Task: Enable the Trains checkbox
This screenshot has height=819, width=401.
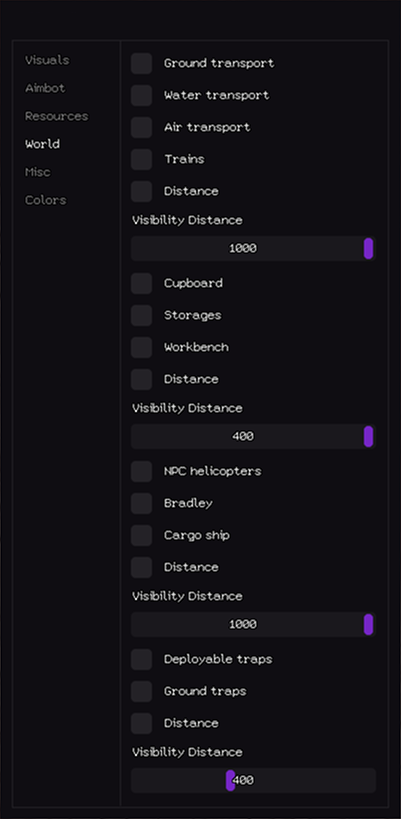Action: [x=141, y=159]
